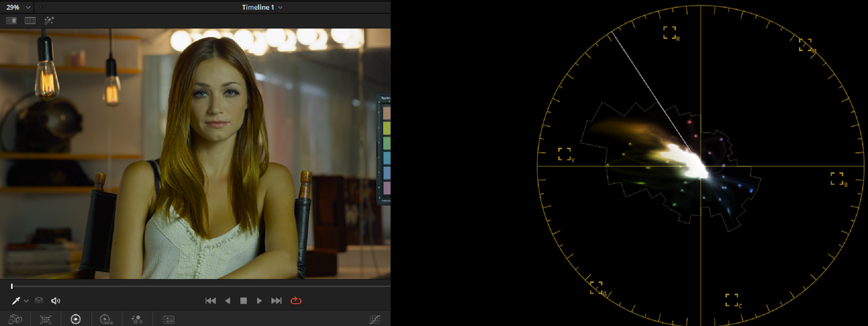Toggle the image wipe split view icon
The height and width of the screenshot is (326, 868).
click(12, 20)
